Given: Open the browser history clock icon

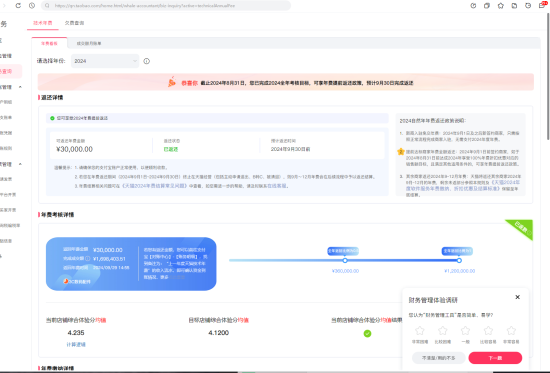Looking at the screenshot, I should point(32,6).
